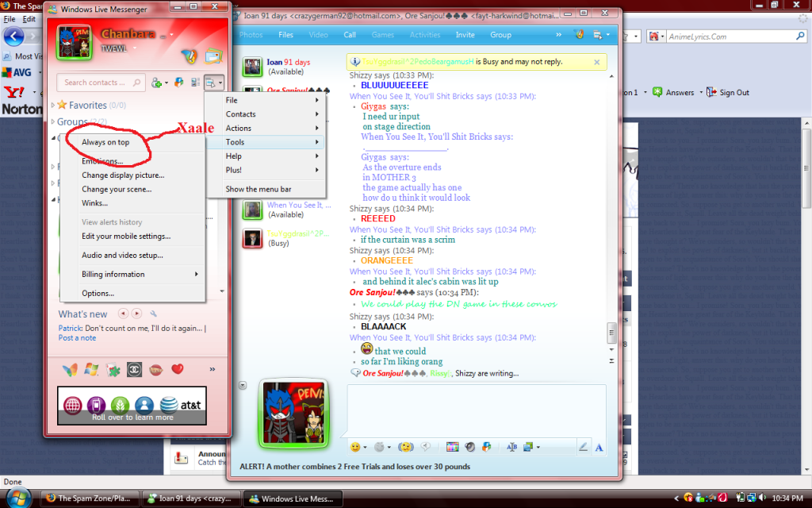Click the wrench icon next to What's new

pos(153,314)
